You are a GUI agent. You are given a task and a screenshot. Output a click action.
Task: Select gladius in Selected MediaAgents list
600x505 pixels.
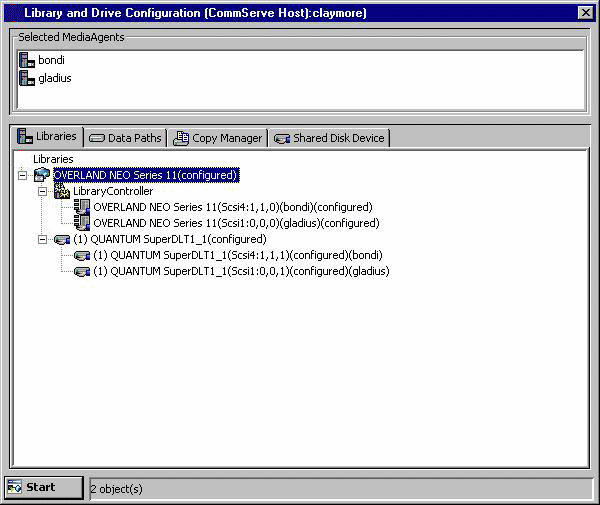click(54, 78)
